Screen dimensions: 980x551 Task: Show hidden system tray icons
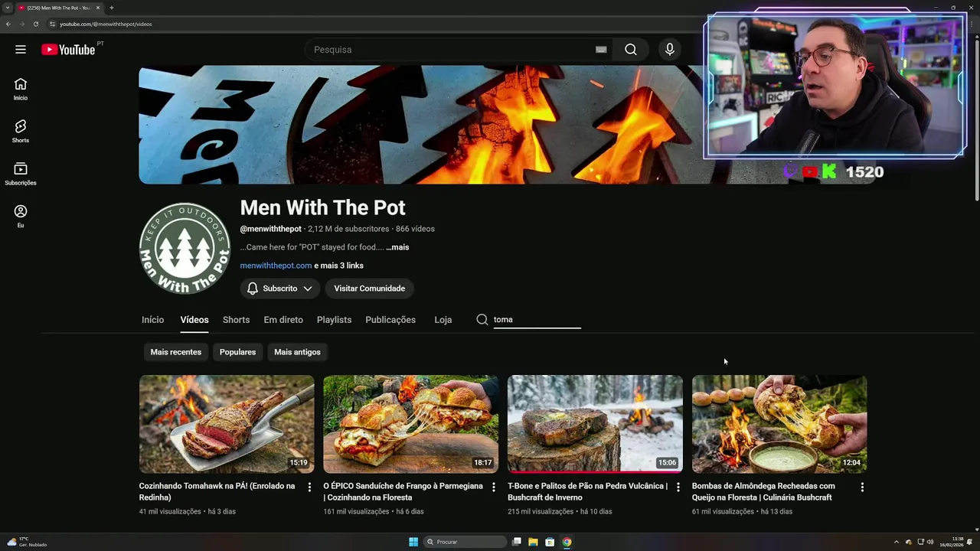coord(897,542)
